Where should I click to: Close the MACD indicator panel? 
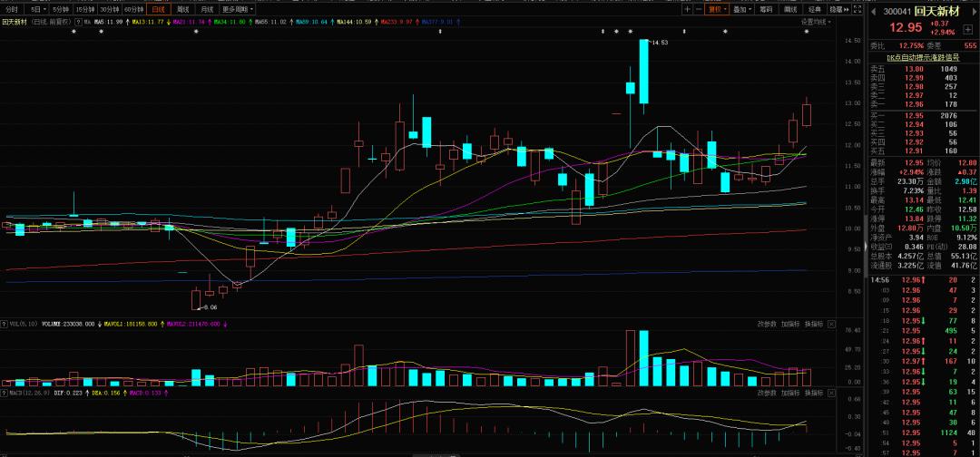(x=830, y=393)
